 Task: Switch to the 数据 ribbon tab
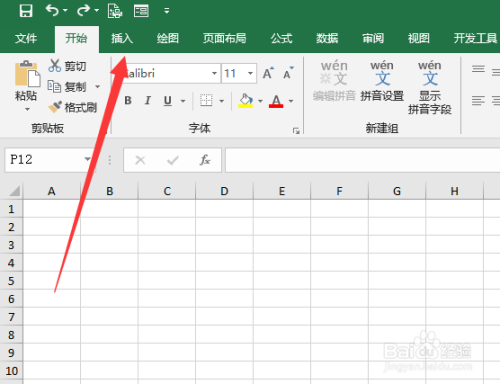327,38
